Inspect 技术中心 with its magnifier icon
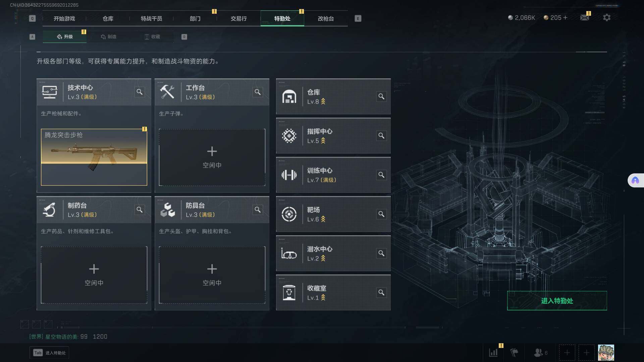 (x=140, y=92)
